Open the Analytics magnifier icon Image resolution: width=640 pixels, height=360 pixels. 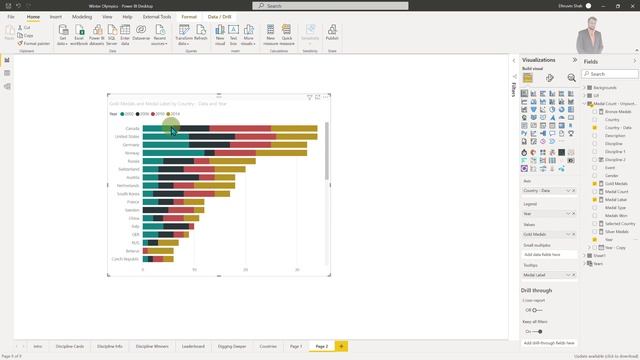(x=571, y=78)
